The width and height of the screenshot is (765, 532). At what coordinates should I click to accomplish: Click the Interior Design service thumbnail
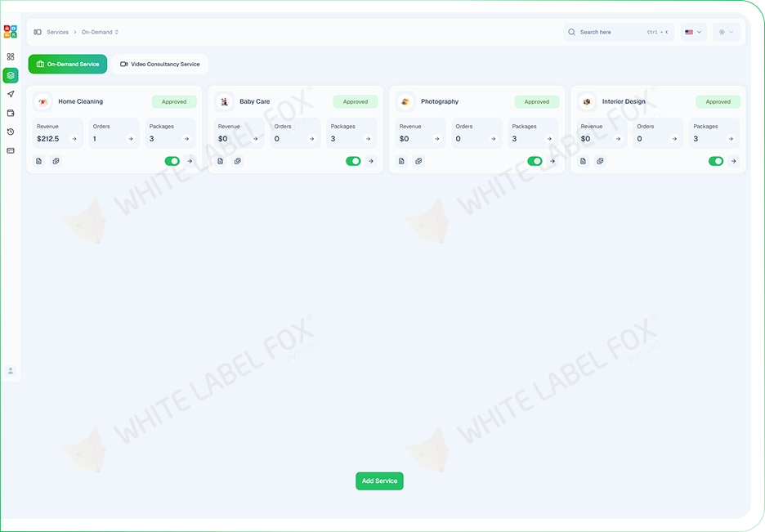tap(587, 101)
